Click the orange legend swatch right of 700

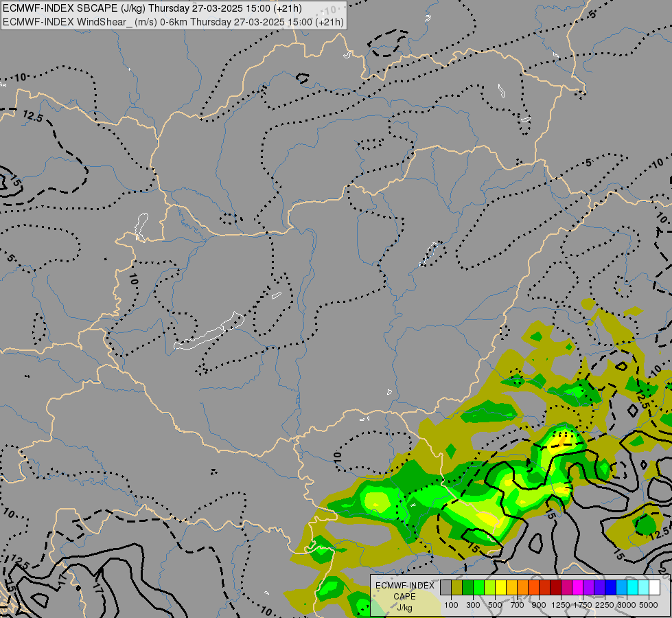[523, 587]
